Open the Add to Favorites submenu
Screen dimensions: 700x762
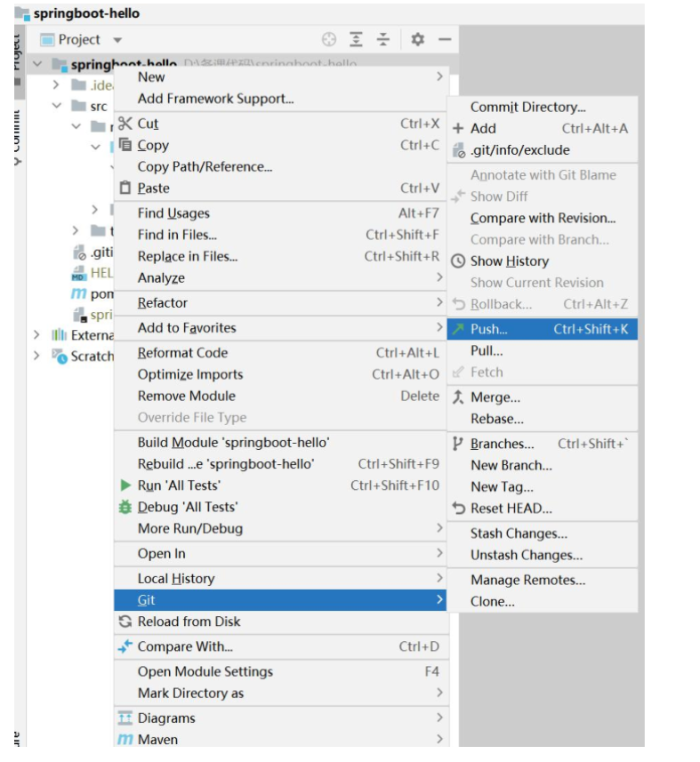point(280,327)
